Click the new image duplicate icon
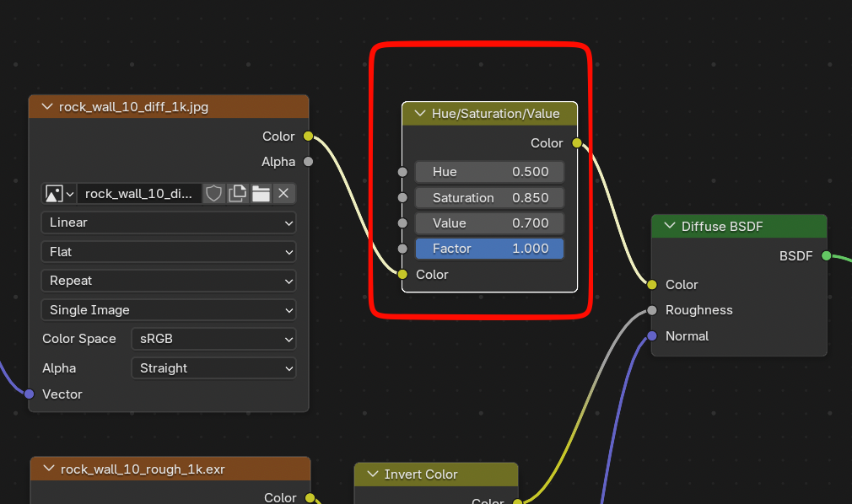Image resolution: width=852 pixels, height=504 pixels. pos(238,194)
